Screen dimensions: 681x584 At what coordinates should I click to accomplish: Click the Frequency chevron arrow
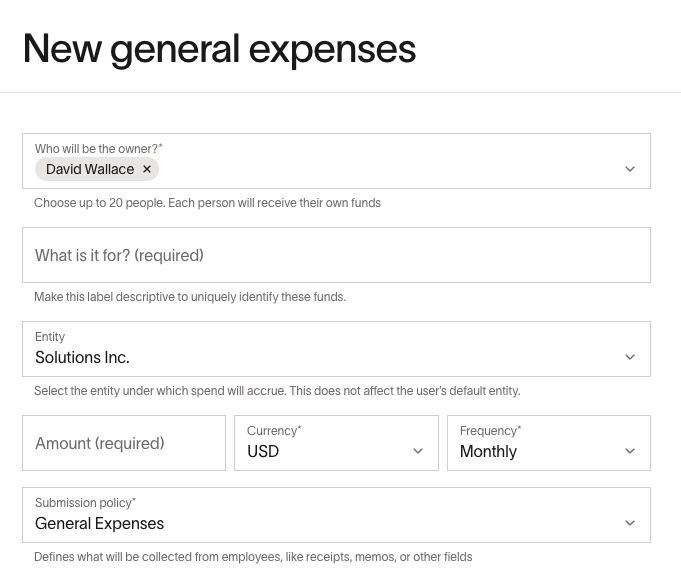click(630, 451)
